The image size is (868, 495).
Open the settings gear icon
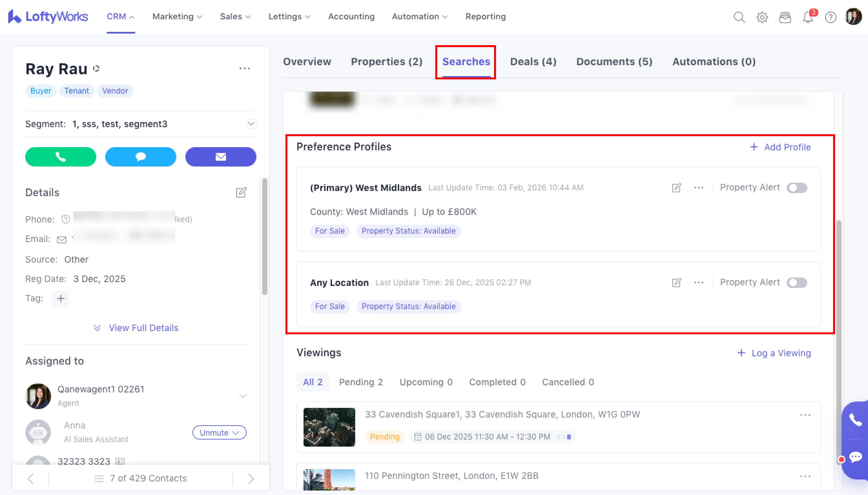pos(762,17)
